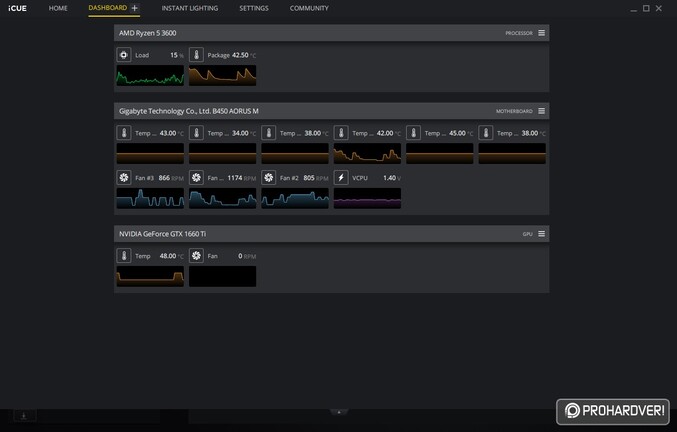Click the VCPU 1.40 V reading
The width and height of the screenshot is (677, 432).
pos(392,178)
